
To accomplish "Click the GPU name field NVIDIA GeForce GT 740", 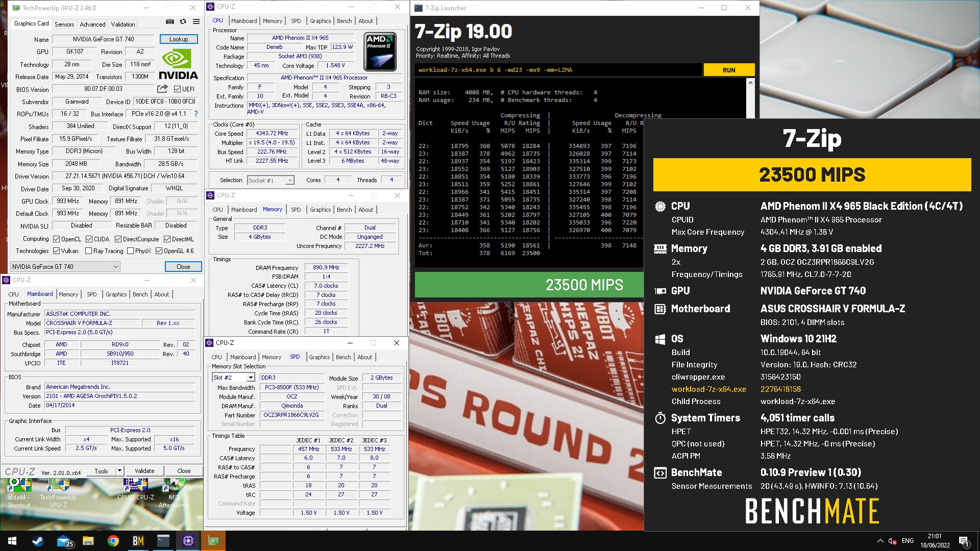I will 104,39.
